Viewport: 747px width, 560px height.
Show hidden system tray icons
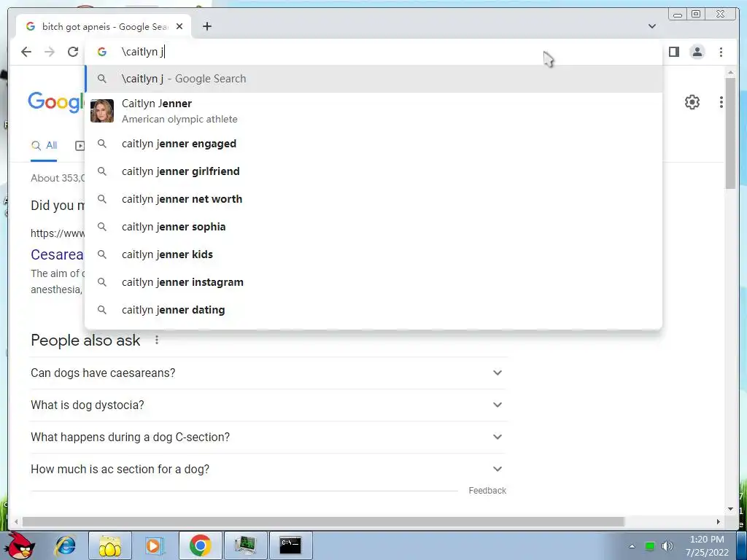click(x=632, y=546)
